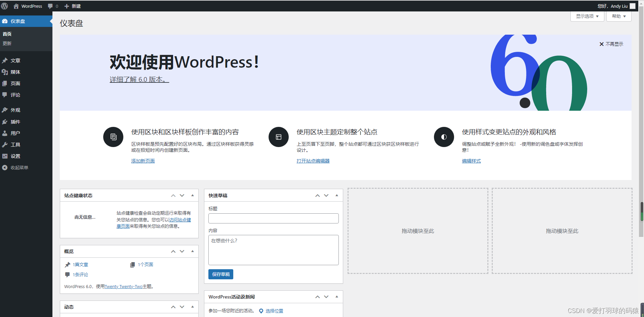Move 站点健康状态 widget up
The width and height of the screenshot is (644, 317).
point(173,196)
